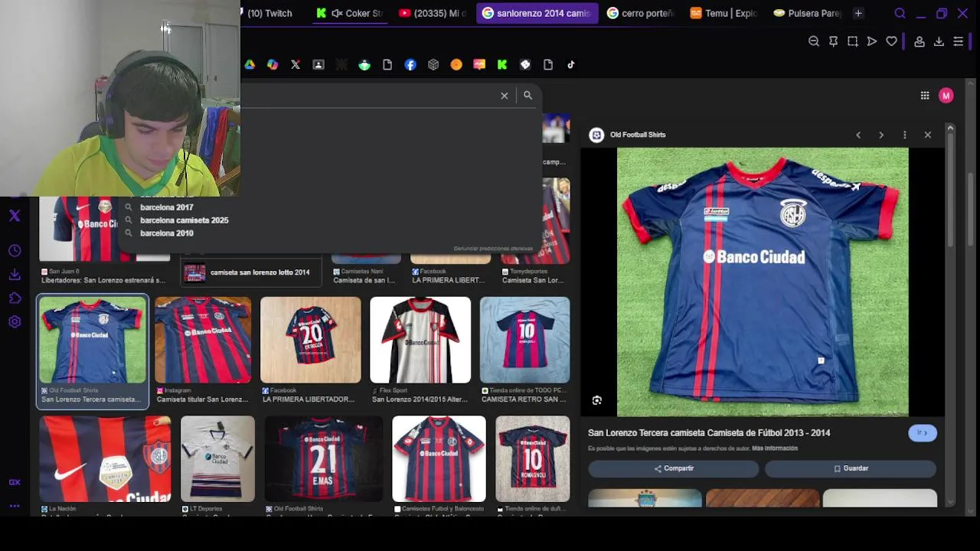
Task: Open the Easy Setup menu icon
Action: 958,41
